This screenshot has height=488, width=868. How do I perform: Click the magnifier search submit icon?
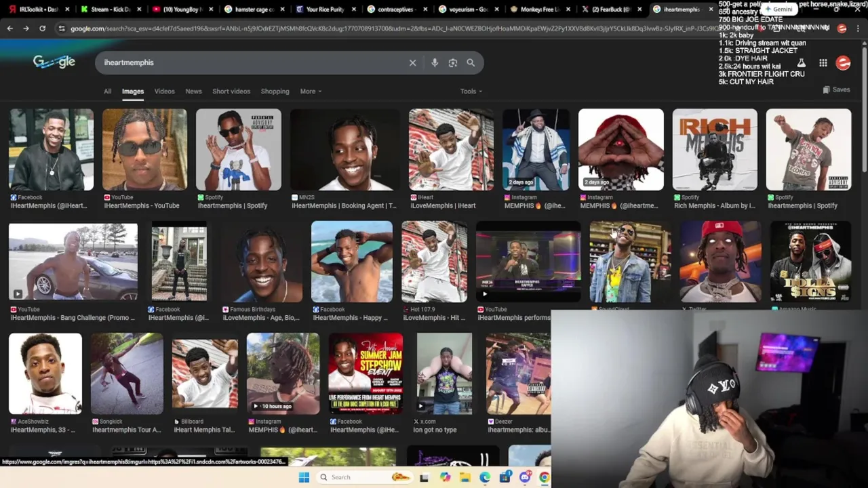(x=471, y=62)
